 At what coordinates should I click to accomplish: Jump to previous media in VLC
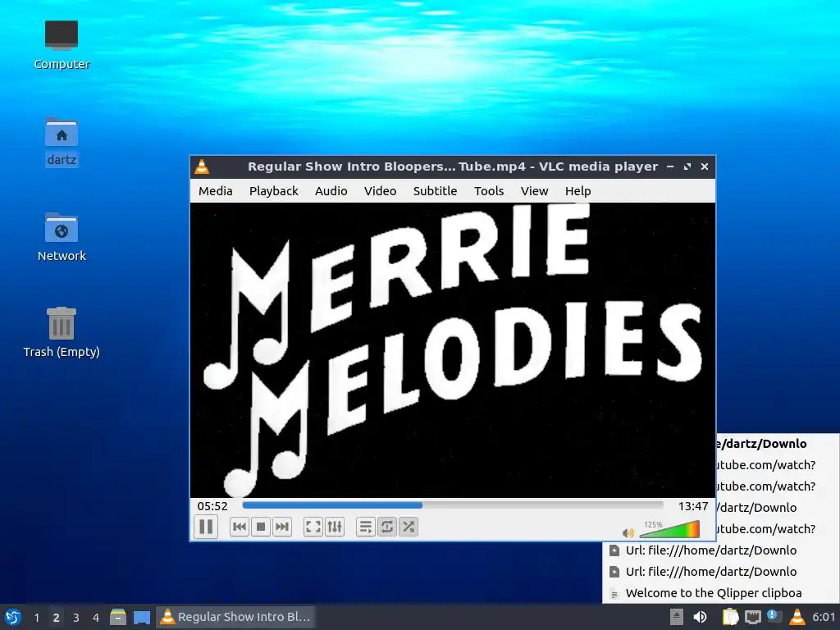240,527
